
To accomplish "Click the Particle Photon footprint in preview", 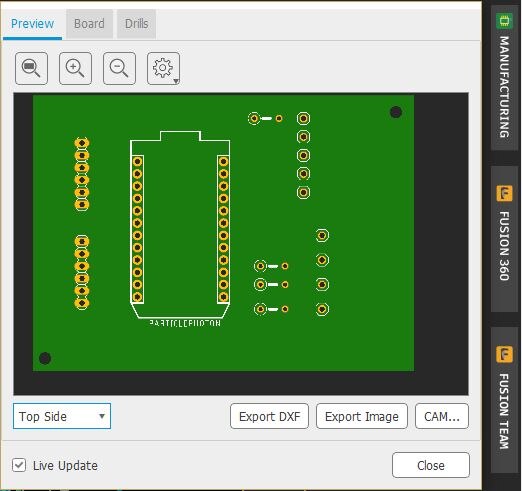I will 180,228.
